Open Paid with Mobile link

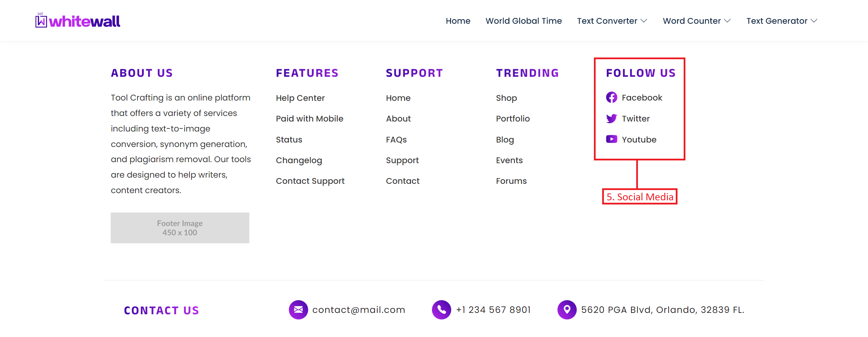[x=310, y=119]
